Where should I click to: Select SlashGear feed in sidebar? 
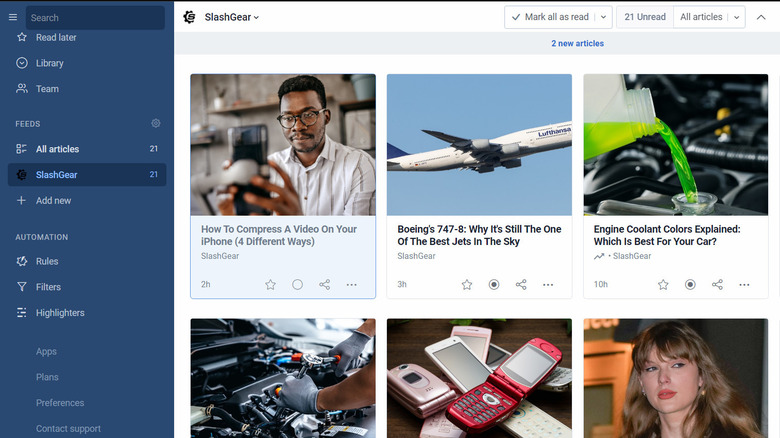pyautogui.click(x=87, y=175)
